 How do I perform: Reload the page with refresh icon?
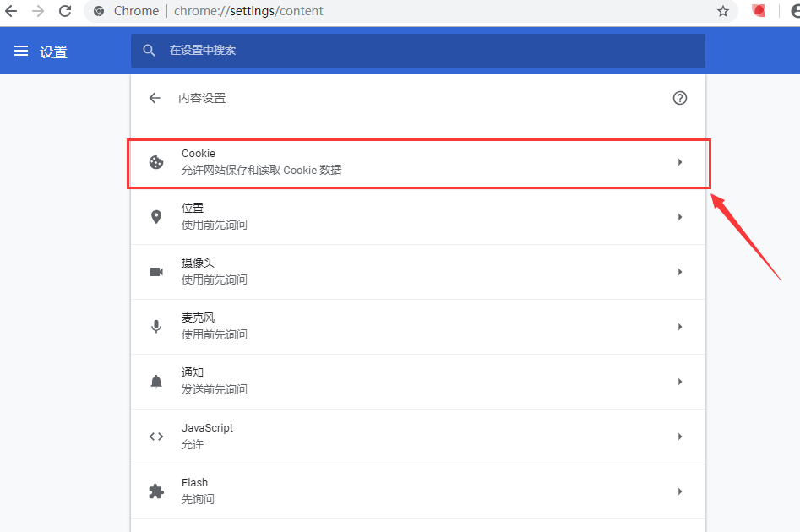[65, 11]
